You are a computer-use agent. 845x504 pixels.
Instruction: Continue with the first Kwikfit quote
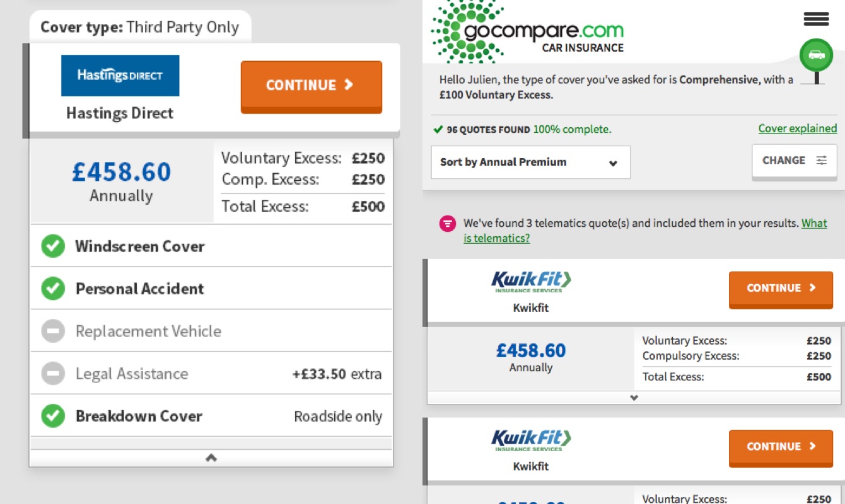tap(781, 289)
